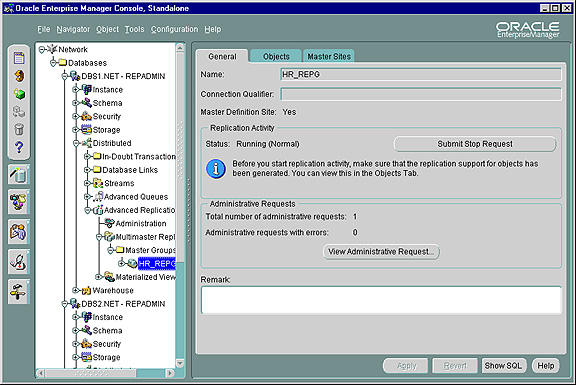Select the General tab
This screenshot has width=576, height=385.
(x=222, y=56)
